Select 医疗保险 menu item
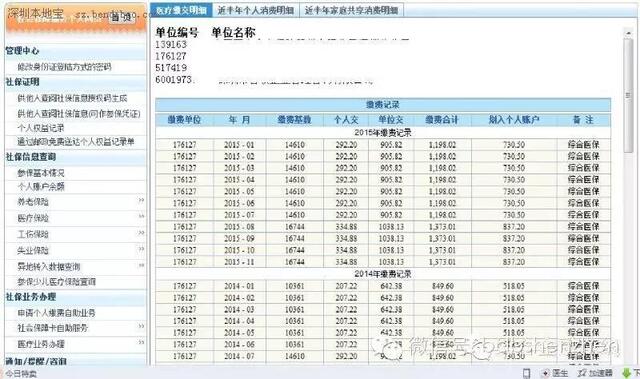 (33, 218)
